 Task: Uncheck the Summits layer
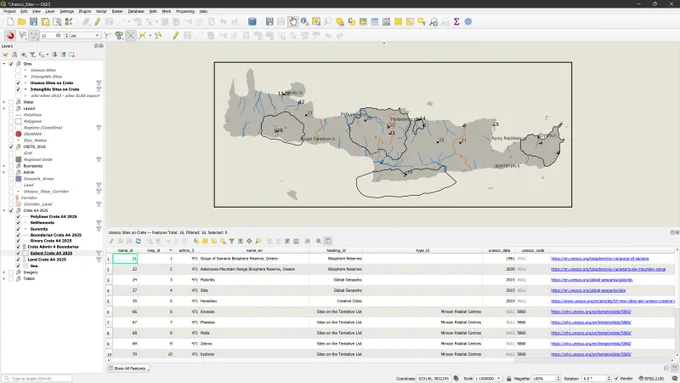pyautogui.click(x=18, y=229)
